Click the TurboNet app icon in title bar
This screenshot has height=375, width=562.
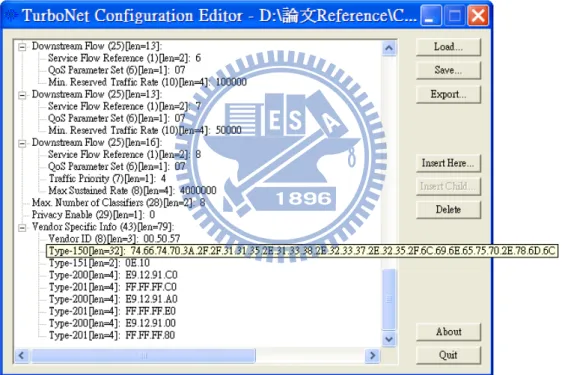(x=12, y=15)
